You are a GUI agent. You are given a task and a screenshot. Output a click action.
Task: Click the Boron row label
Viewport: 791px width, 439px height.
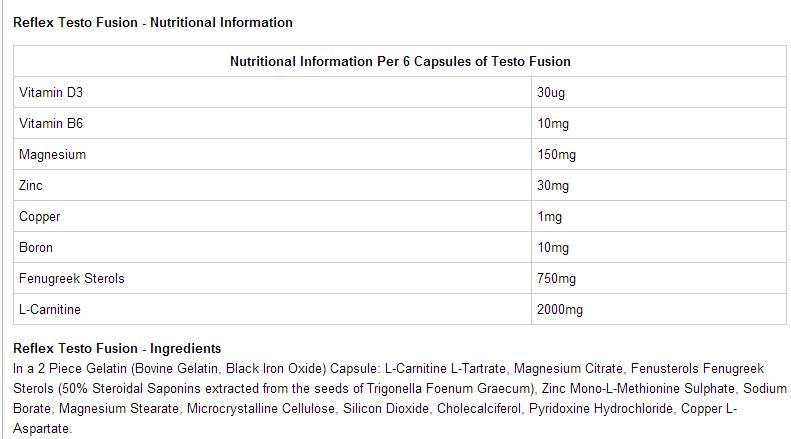pyautogui.click(x=36, y=247)
